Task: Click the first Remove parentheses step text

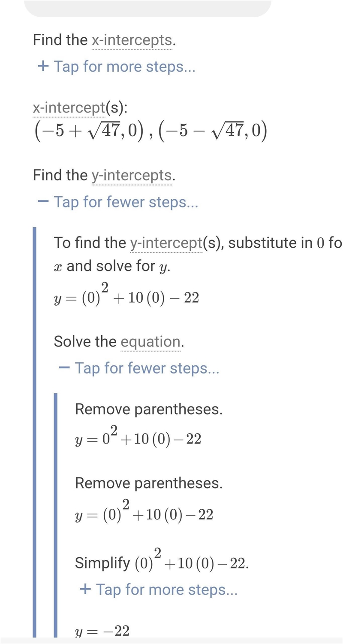Action: point(149,409)
